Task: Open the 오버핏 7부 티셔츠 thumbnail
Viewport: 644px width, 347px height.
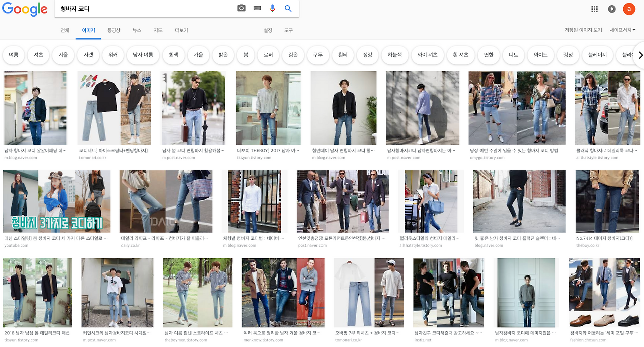Action: 368,293
